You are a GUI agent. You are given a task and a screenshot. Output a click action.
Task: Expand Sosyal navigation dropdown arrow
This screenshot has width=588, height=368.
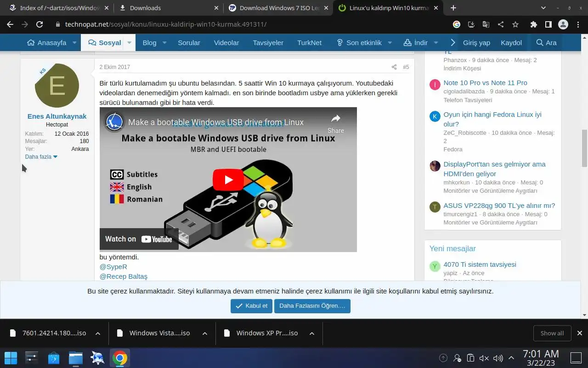pyautogui.click(x=130, y=43)
